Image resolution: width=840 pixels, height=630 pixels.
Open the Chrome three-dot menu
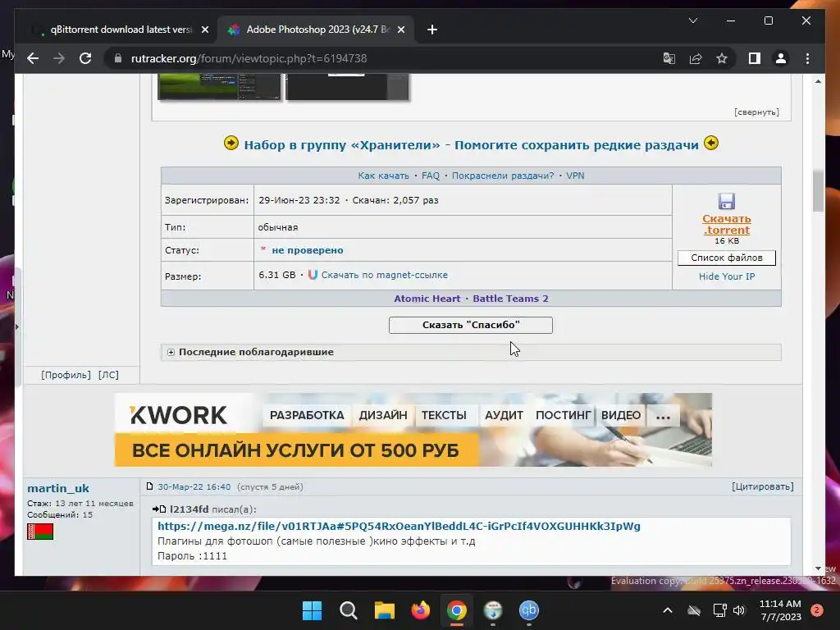pyautogui.click(x=807, y=58)
